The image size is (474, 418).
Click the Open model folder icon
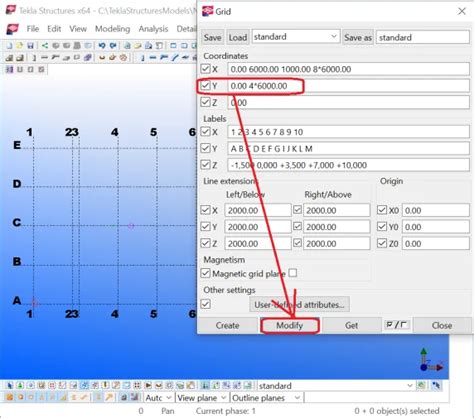(19, 46)
